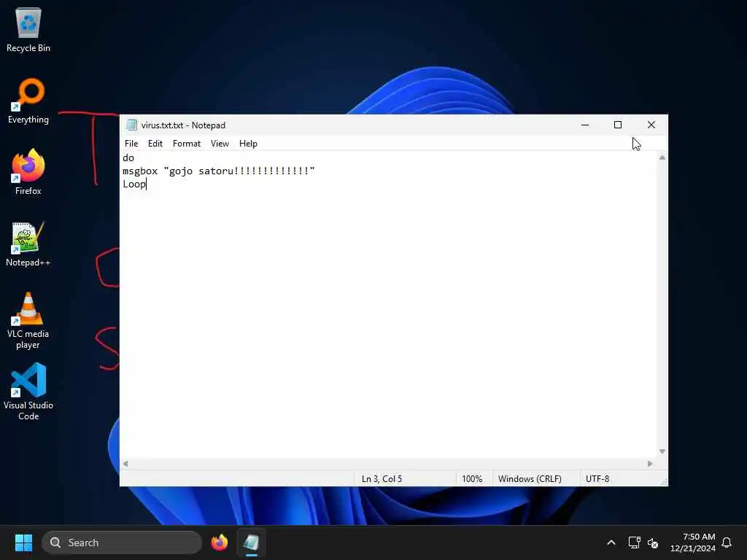Launch the Notepad++ desktop shortcut

click(x=28, y=244)
